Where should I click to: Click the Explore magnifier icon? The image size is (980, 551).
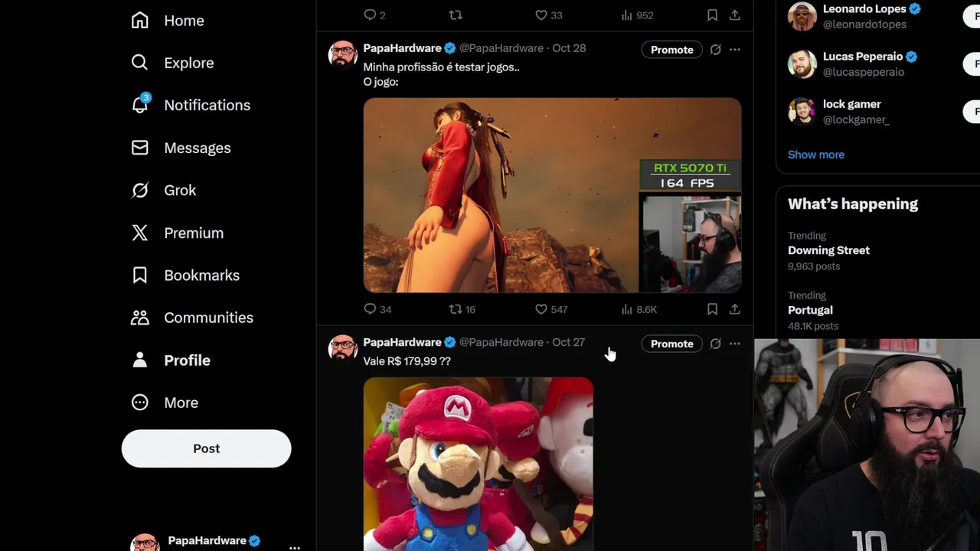[x=139, y=63]
